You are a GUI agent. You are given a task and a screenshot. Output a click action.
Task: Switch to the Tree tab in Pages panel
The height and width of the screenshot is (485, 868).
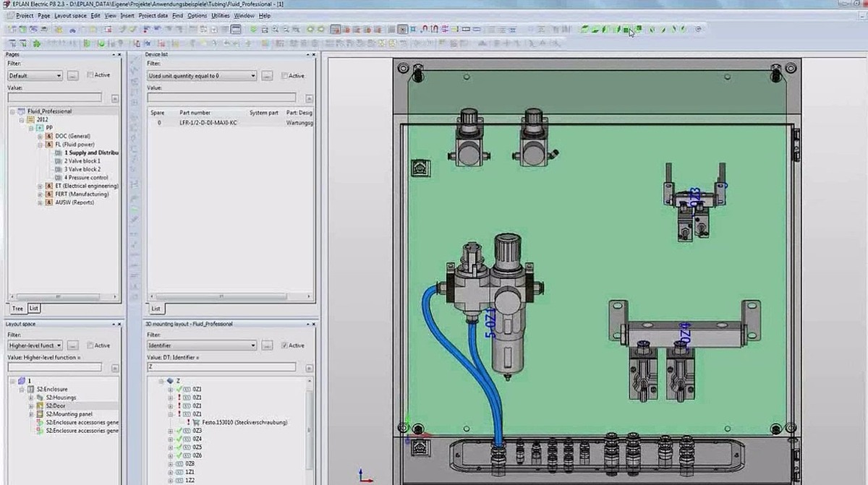click(x=17, y=309)
